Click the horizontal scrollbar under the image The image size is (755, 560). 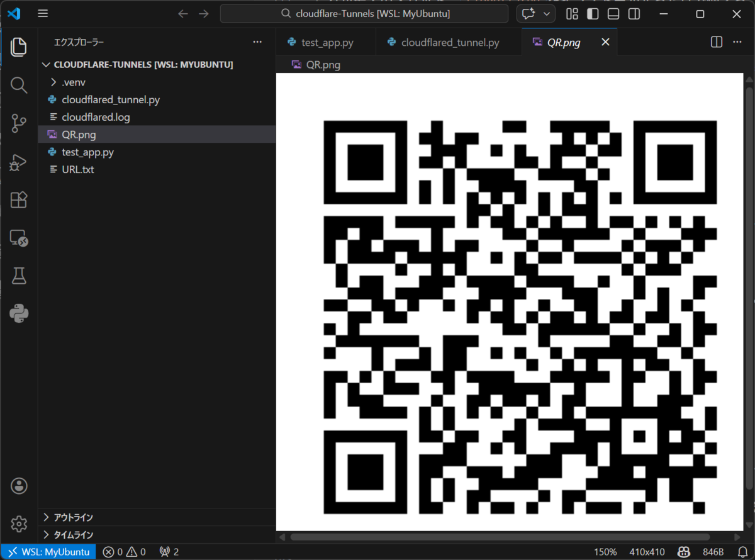[x=500, y=537]
